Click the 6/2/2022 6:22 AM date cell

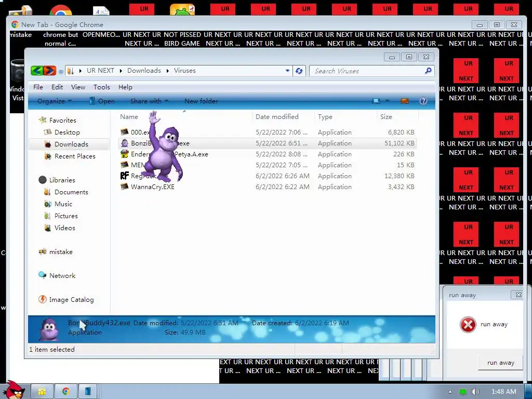[282, 187]
